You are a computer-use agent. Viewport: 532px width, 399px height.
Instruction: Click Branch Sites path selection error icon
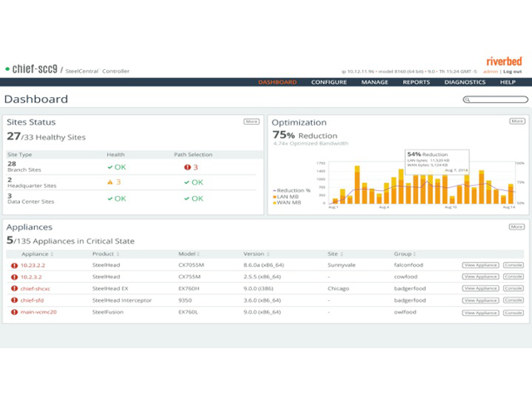[187, 167]
